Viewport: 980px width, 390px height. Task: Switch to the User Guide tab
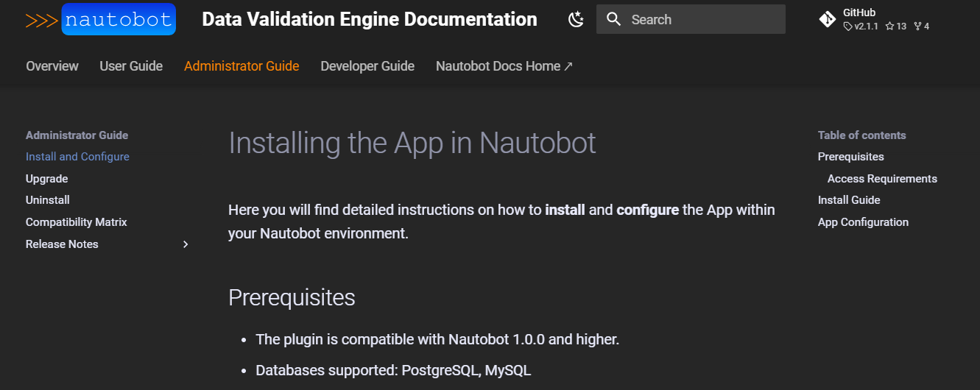131,66
